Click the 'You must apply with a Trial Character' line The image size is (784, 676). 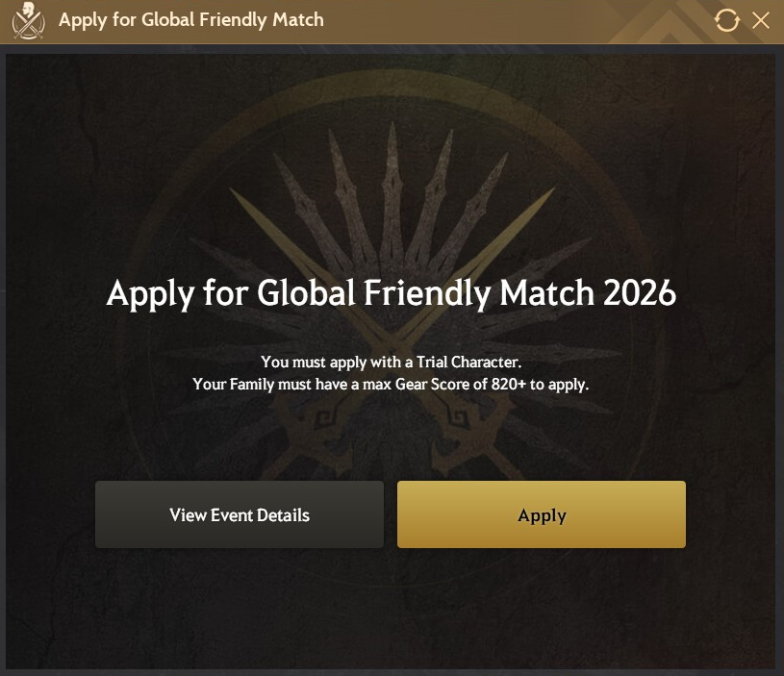(x=391, y=362)
